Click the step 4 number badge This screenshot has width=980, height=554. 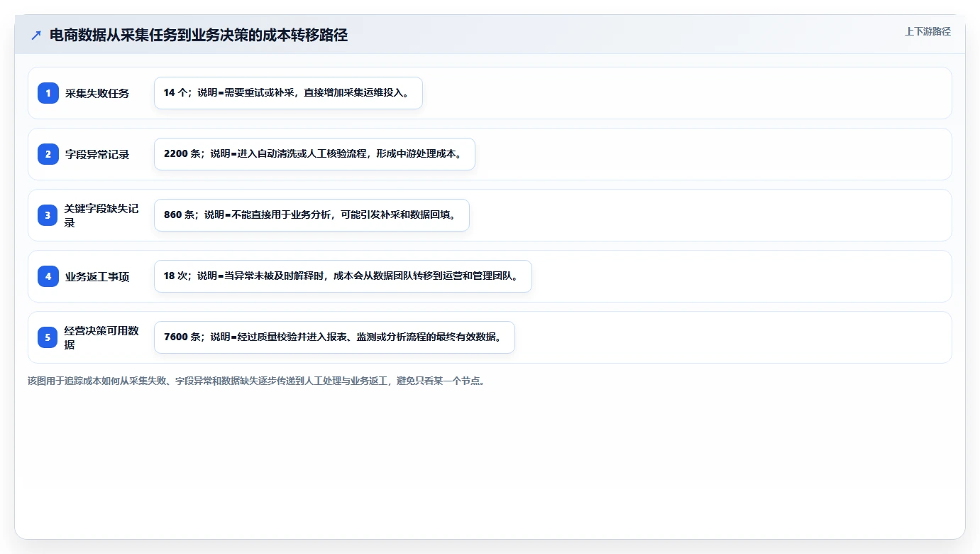pyautogui.click(x=48, y=276)
